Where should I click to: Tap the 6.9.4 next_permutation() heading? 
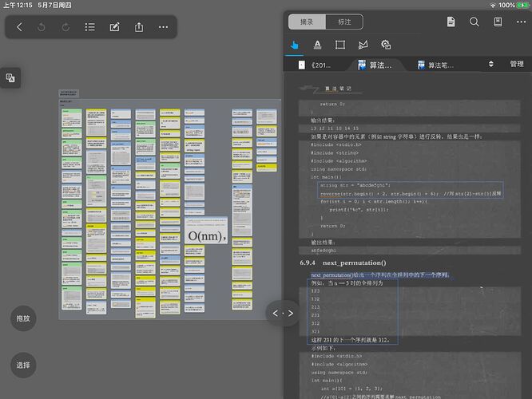(343, 263)
